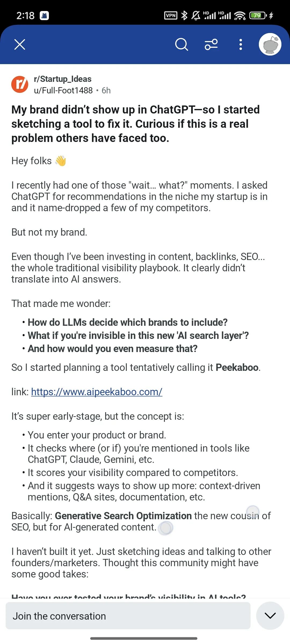Tap the Wi-Fi status icon
The width and height of the screenshot is (290, 644).
click(240, 16)
